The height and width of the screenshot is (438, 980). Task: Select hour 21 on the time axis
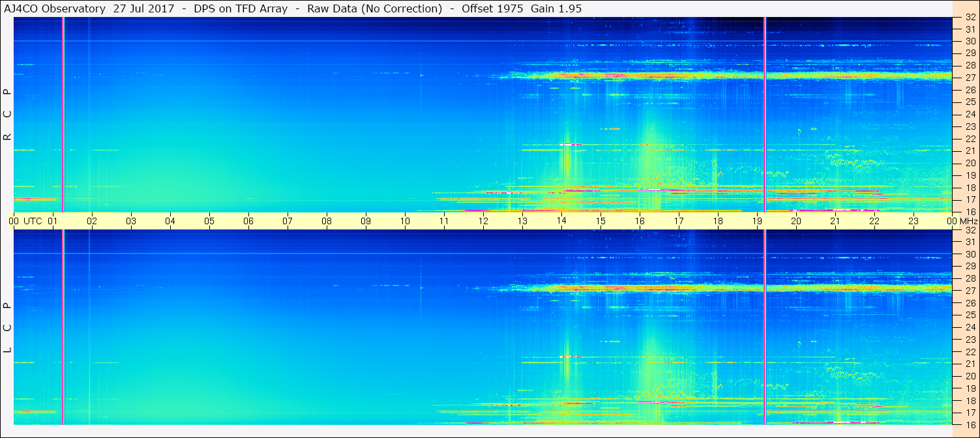(835, 221)
